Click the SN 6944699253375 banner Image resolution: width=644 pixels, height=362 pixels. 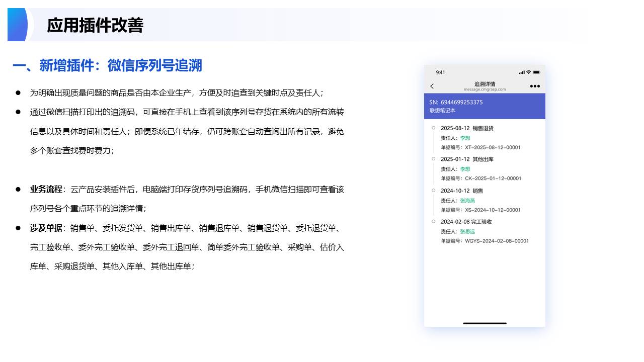coord(485,106)
